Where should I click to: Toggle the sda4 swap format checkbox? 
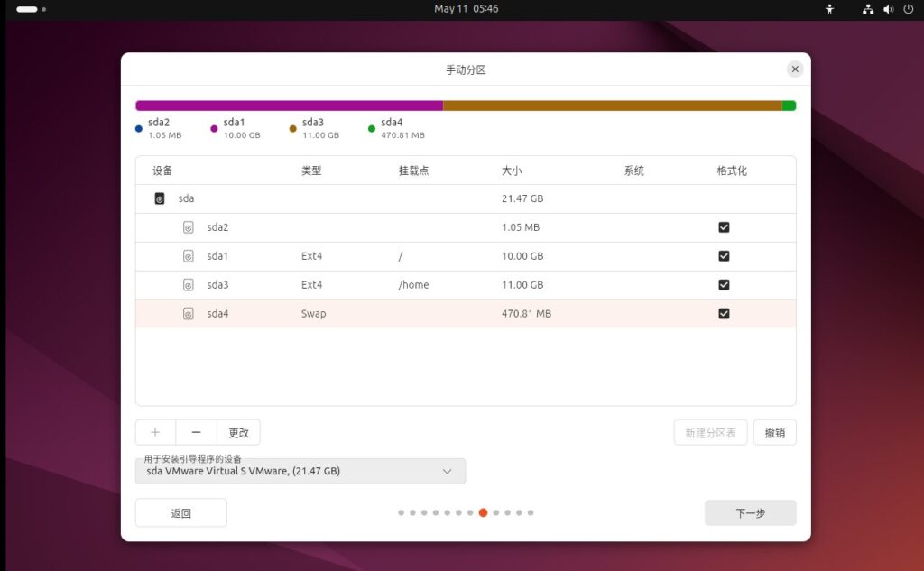coord(724,314)
